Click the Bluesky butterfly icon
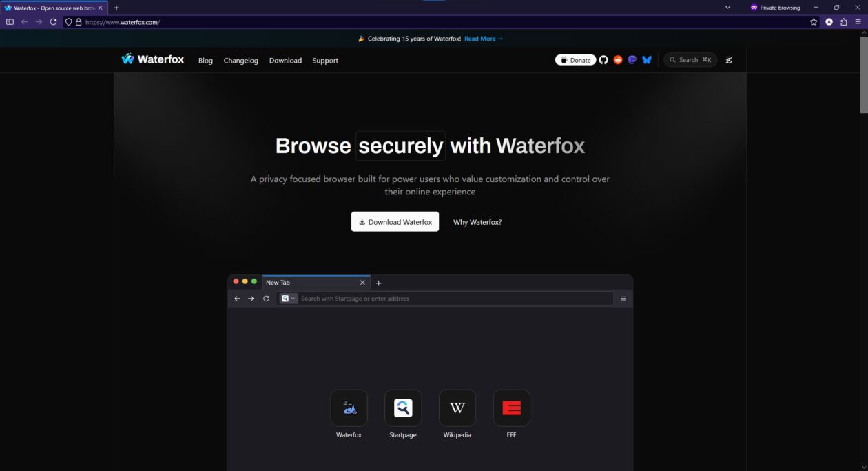 pos(647,60)
